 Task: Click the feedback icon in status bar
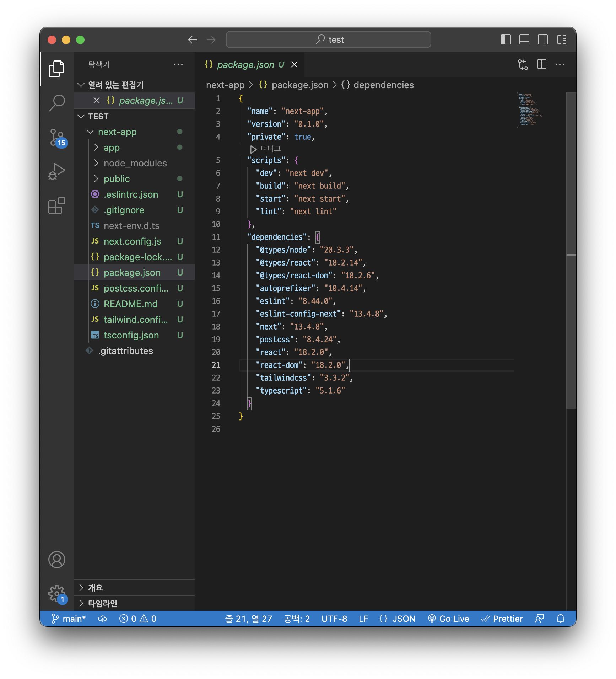(539, 619)
